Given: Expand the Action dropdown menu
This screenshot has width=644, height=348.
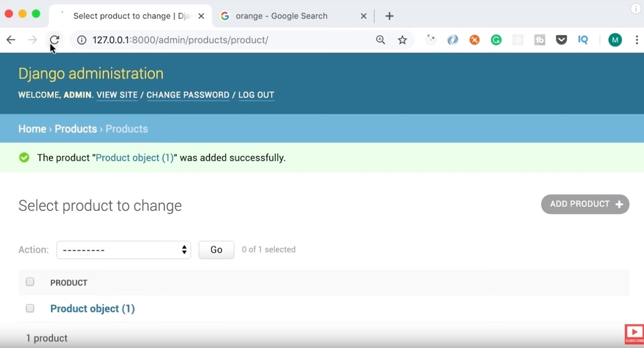Looking at the screenshot, I should pyautogui.click(x=123, y=250).
